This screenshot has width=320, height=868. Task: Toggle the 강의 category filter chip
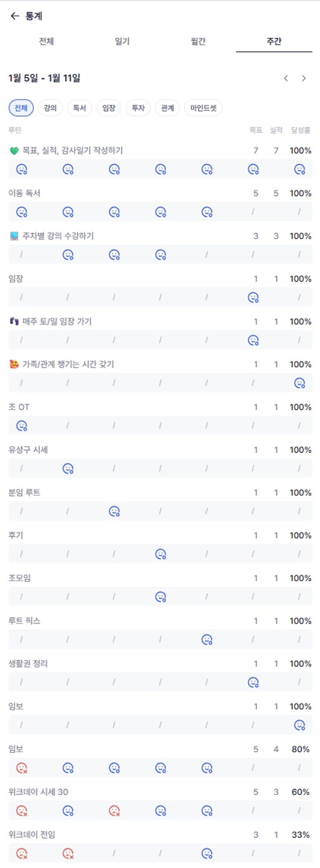click(50, 108)
